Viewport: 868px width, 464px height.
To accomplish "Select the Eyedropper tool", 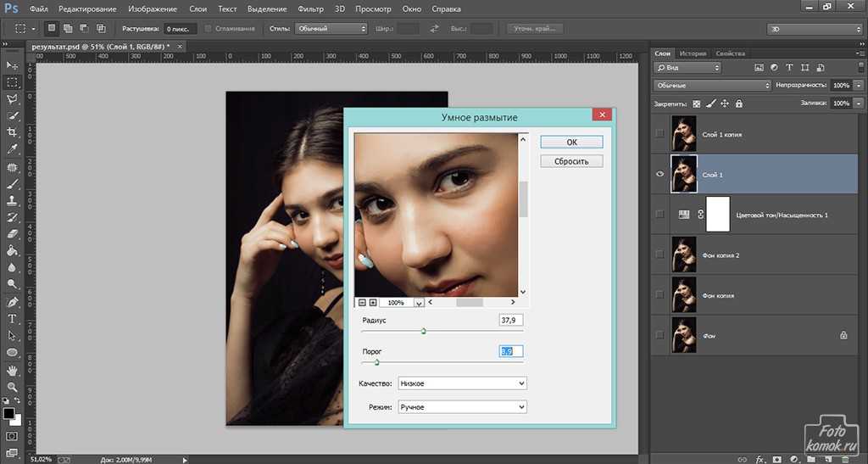I will pos(12,149).
